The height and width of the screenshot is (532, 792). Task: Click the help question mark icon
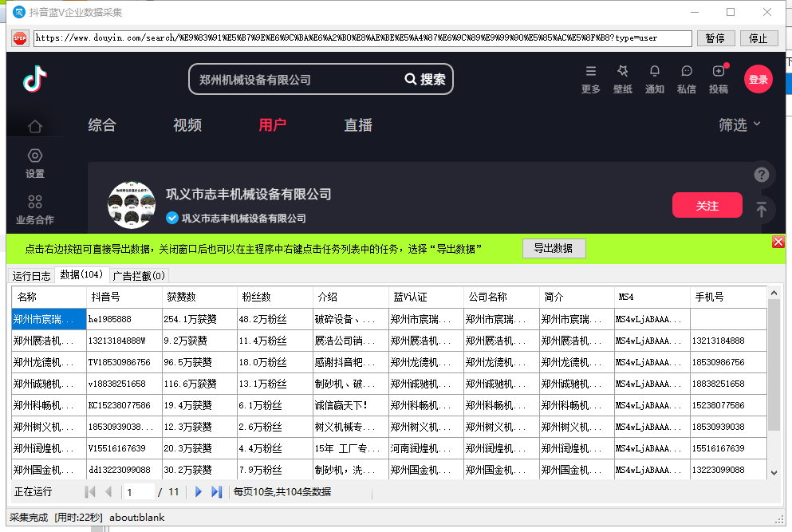[x=761, y=175]
